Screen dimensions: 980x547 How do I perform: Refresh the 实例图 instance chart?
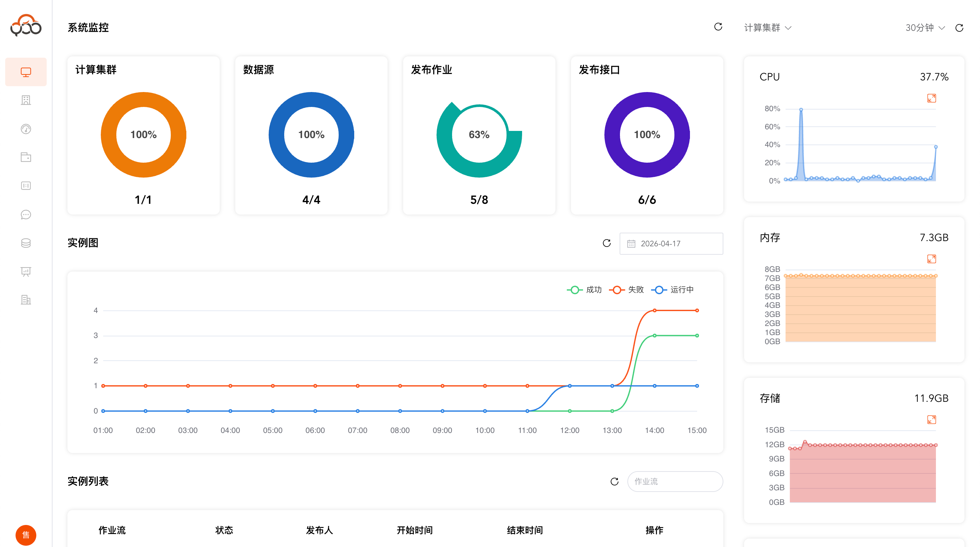[607, 243]
